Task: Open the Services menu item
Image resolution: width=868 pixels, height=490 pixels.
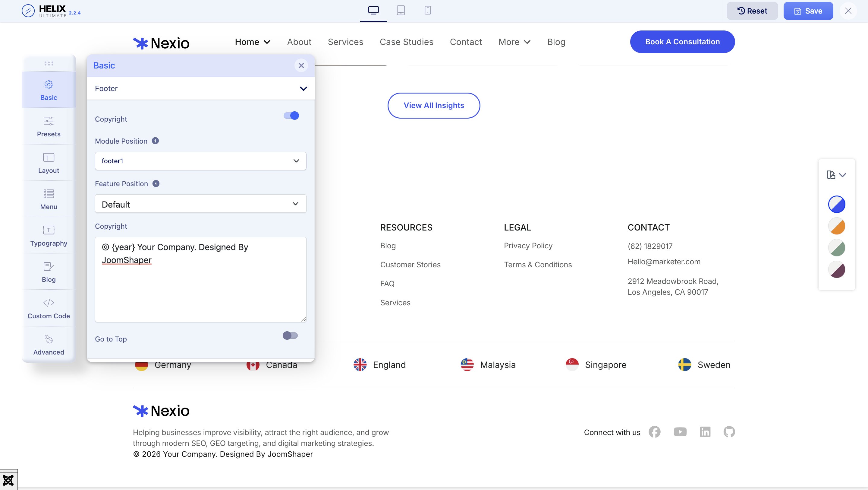Action: coord(345,42)
